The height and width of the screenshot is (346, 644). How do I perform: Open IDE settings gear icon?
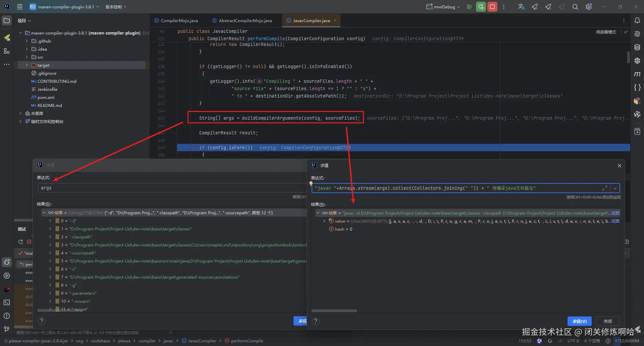pos(589,7)
